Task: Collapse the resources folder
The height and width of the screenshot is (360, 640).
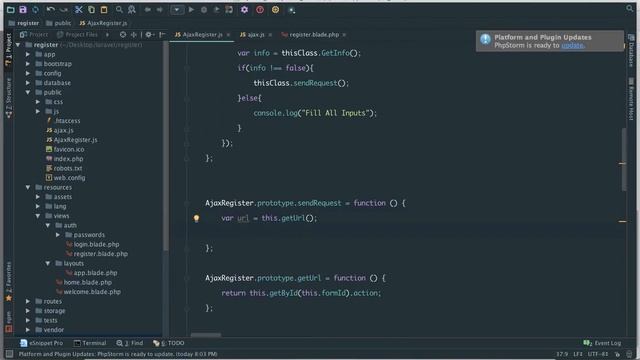Action: pos(28,187)
